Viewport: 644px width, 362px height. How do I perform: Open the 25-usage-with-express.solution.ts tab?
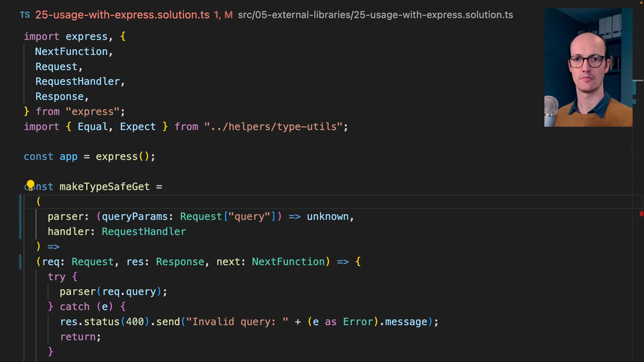(122, 14)
